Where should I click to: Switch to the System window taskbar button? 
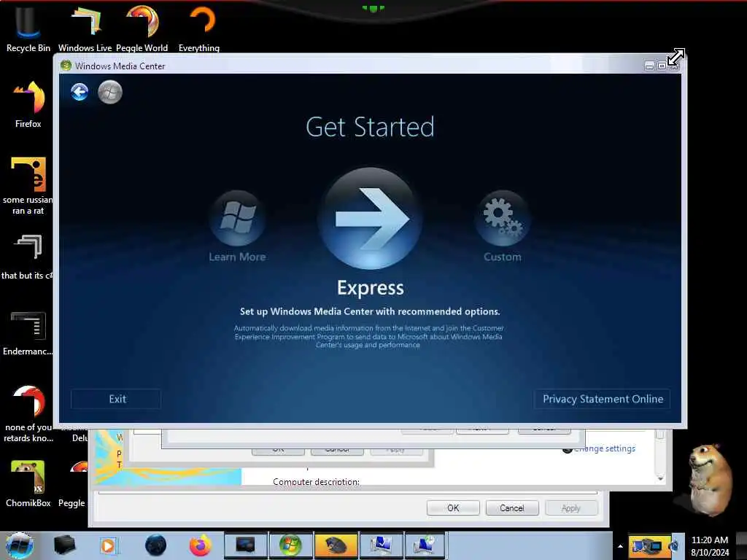[381, 545]
